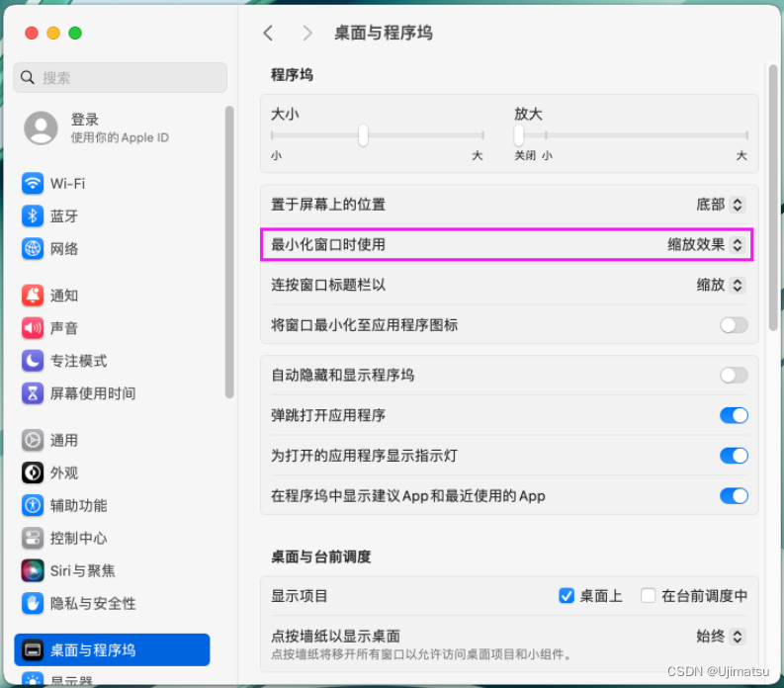Open the Control Center (控制中心) icon

click(33, 538)
